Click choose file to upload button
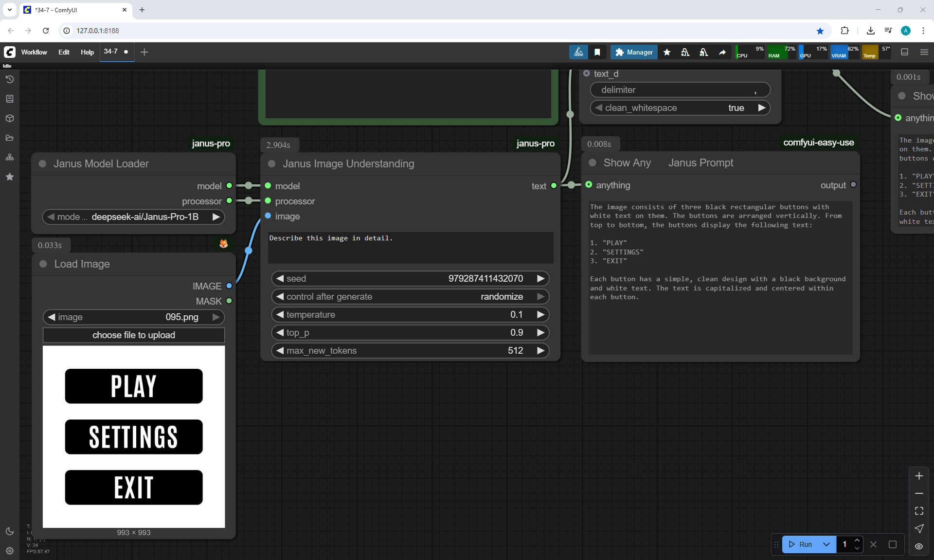This screenshot has height=560, width=934. (x=134, y=335)
